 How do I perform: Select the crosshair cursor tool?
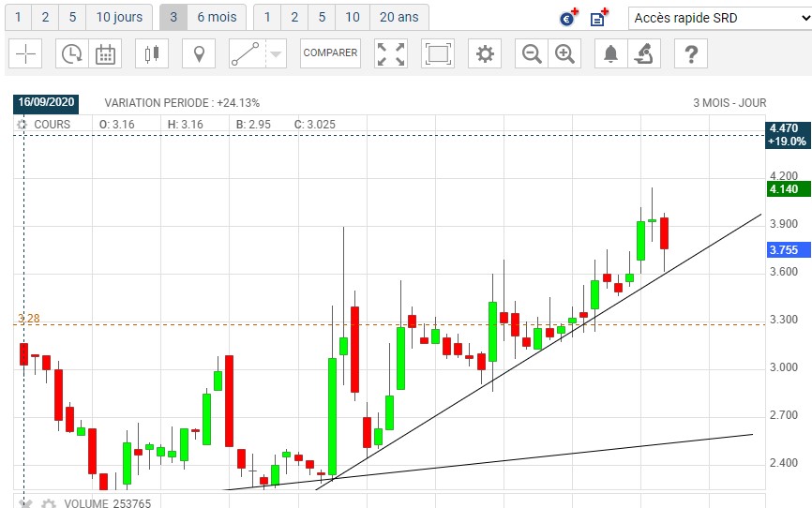point(25,53)
